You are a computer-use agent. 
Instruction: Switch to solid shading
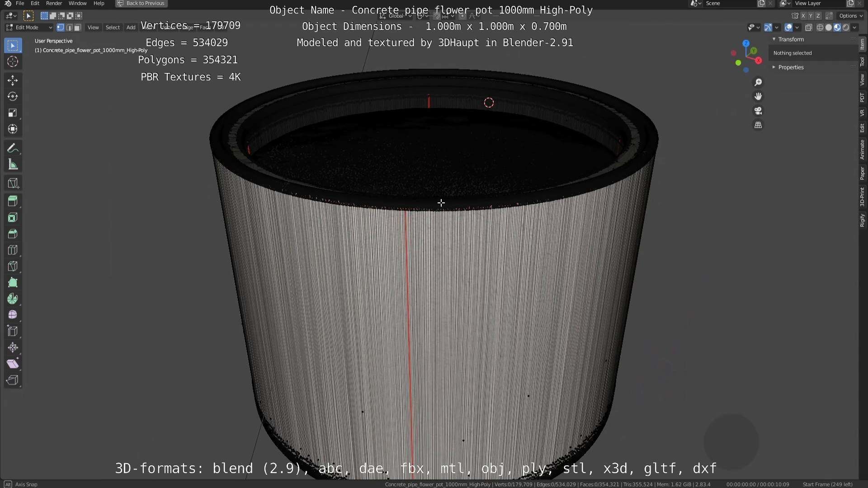829,28
